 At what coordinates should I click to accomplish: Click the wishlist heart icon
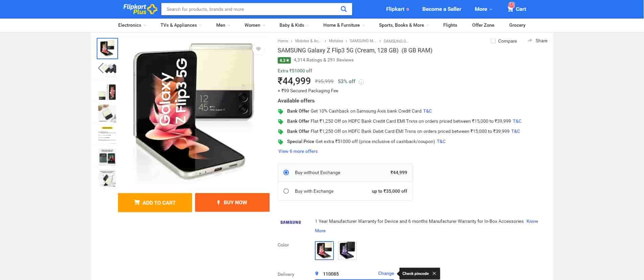tap(258, 49)
